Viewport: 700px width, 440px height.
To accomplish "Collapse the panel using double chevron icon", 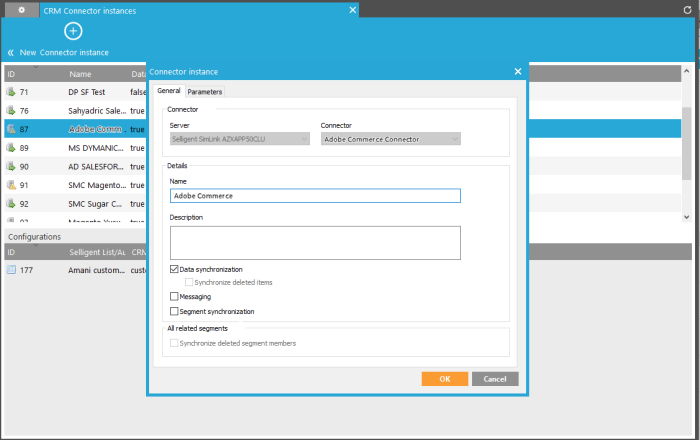I will tap(10, 52).
